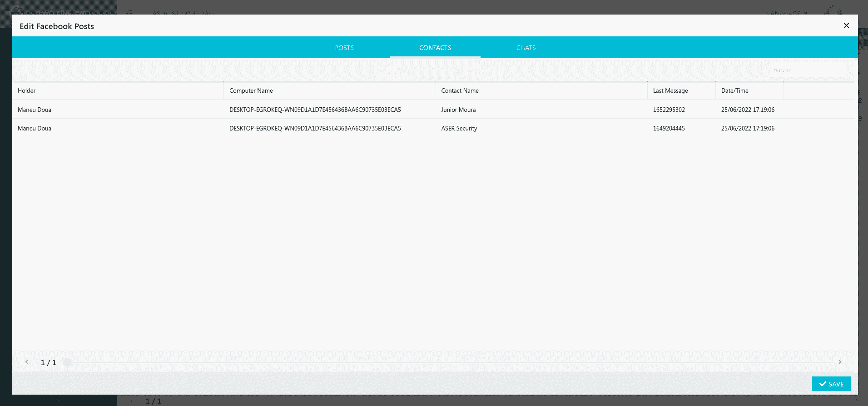Select contact ASER Security
The width and height of the screenshot is (868, 406).
(459, 128)
